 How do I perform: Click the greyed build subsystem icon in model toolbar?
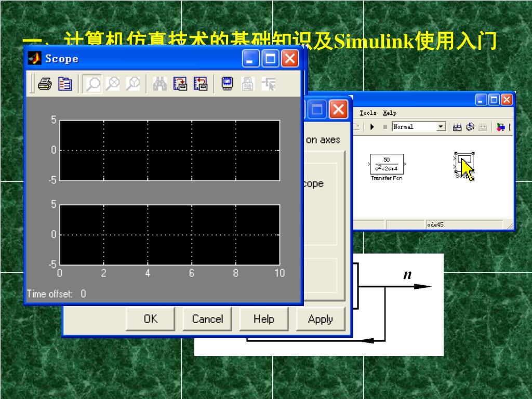point(483,127)
